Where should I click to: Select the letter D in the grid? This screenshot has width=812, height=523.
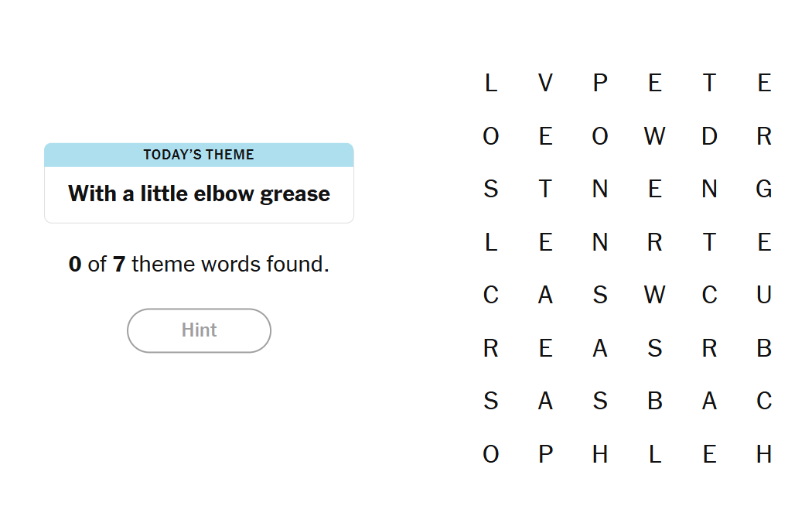709,136
